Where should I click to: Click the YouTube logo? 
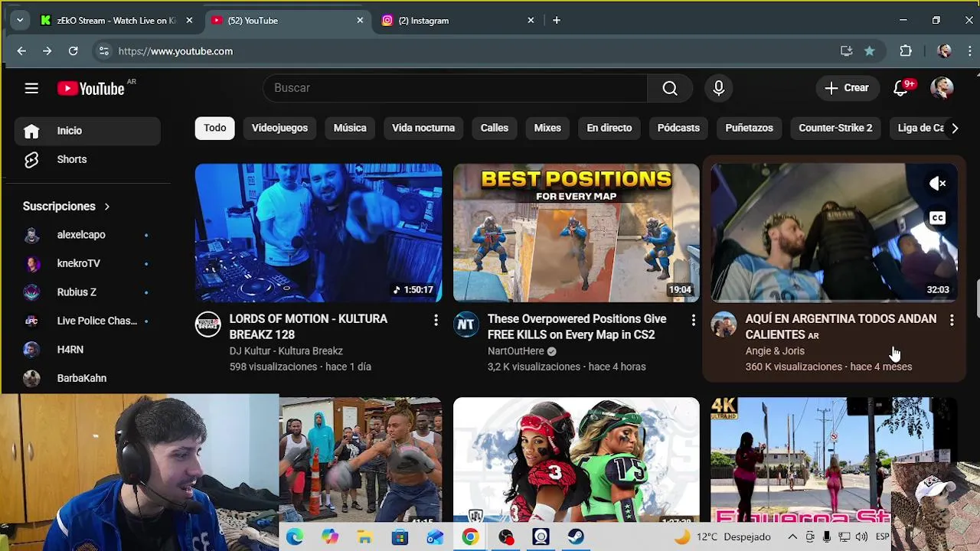(90, 88)
